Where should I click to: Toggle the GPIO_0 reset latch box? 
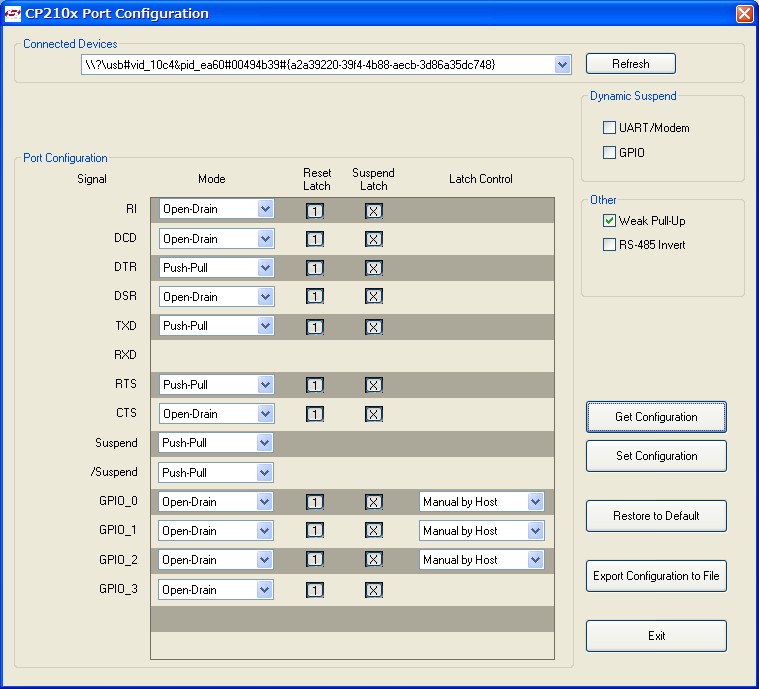(315, 502)
